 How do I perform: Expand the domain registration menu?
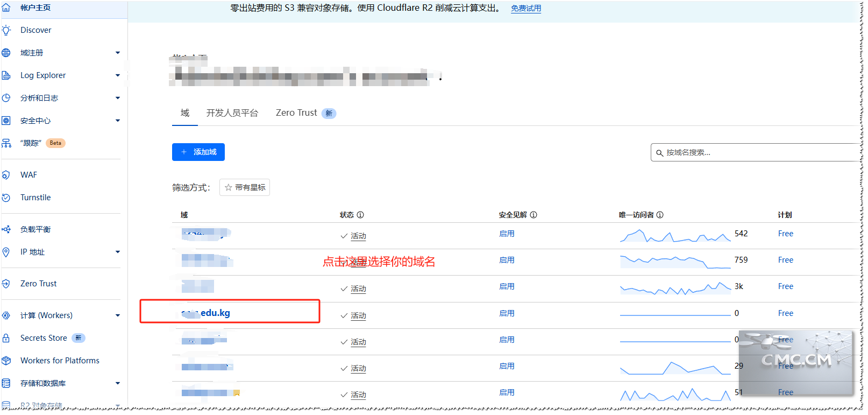[x=118, y=53]
